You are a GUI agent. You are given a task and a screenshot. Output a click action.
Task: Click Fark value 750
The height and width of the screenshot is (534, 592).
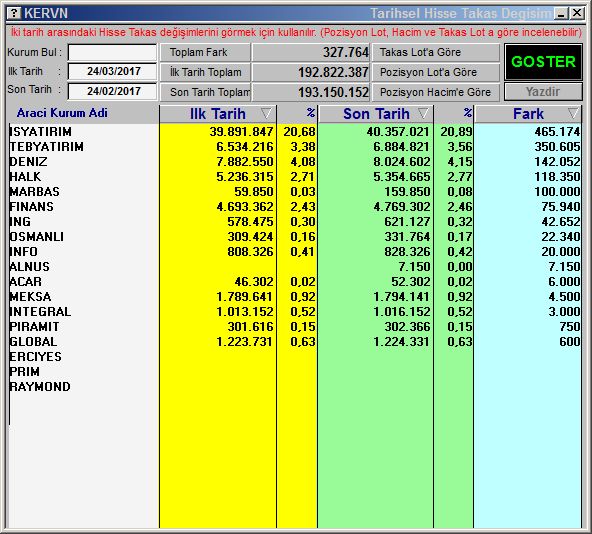570,327
